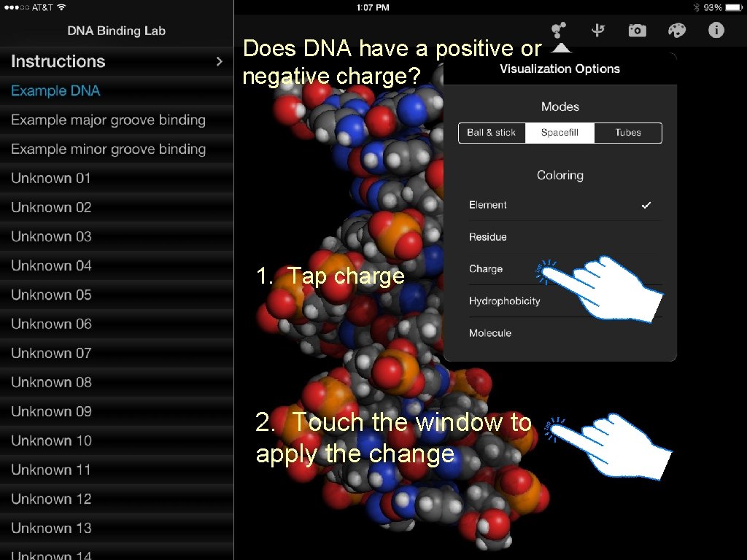The width and height of the screenshot is (747, 560).
Task: Select Unknown 07 in the sidebar
Action: pyautogui.click(x=51, y=353)
